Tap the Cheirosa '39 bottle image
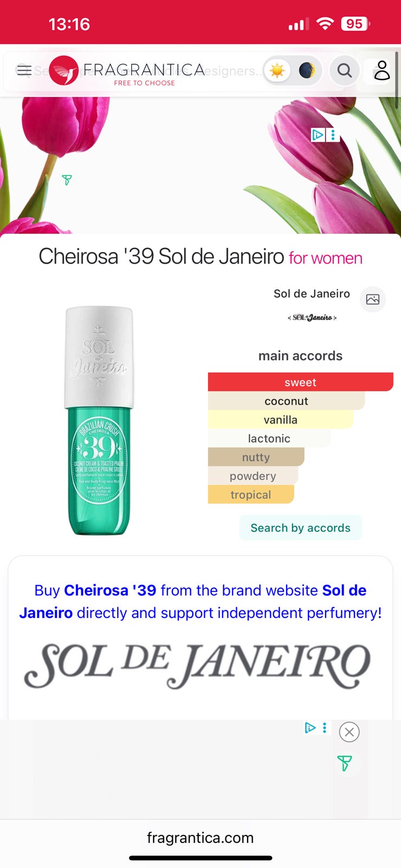 pyautogui.click(x=99, y=420)
